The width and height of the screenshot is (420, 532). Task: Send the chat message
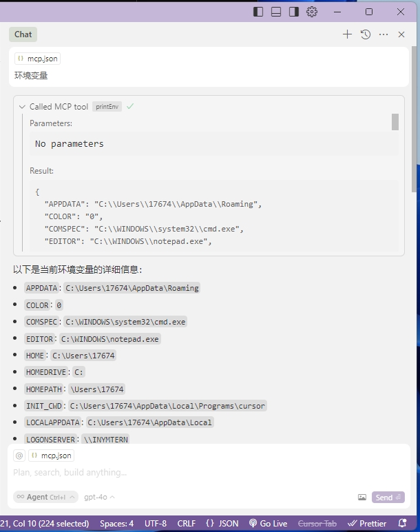[388, 498]
